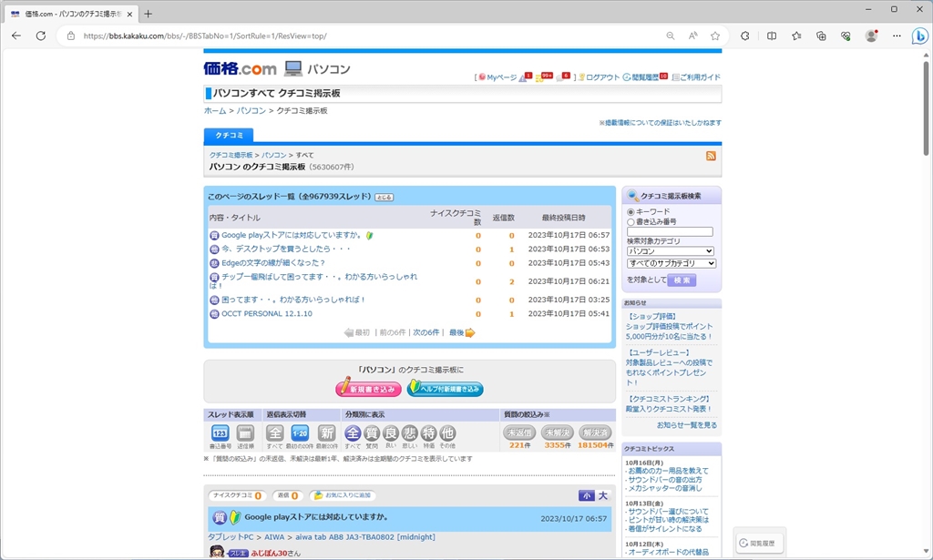
Task: Filter by questions (質 icon)
Action: point(372,433)
